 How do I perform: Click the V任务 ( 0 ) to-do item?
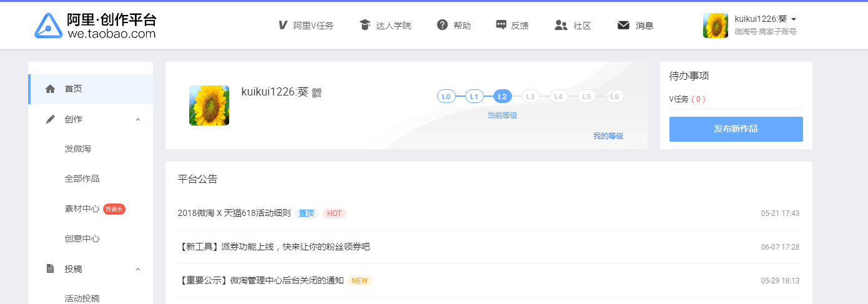click(x=688, y=99)
